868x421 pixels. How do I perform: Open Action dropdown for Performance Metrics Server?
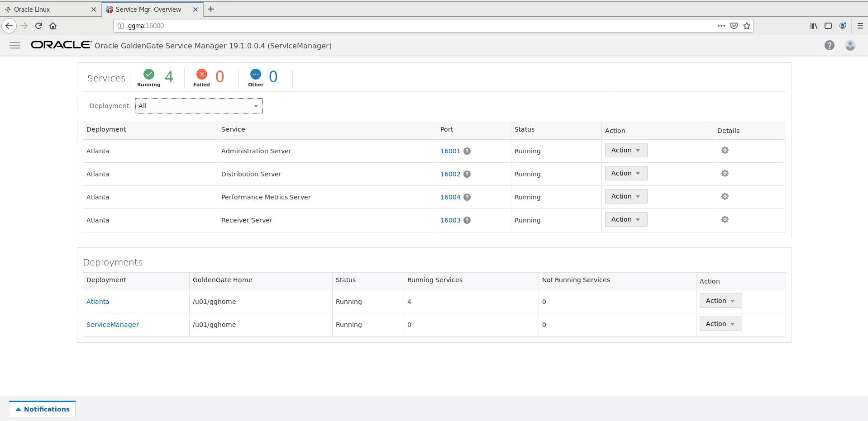click(626, 196)
